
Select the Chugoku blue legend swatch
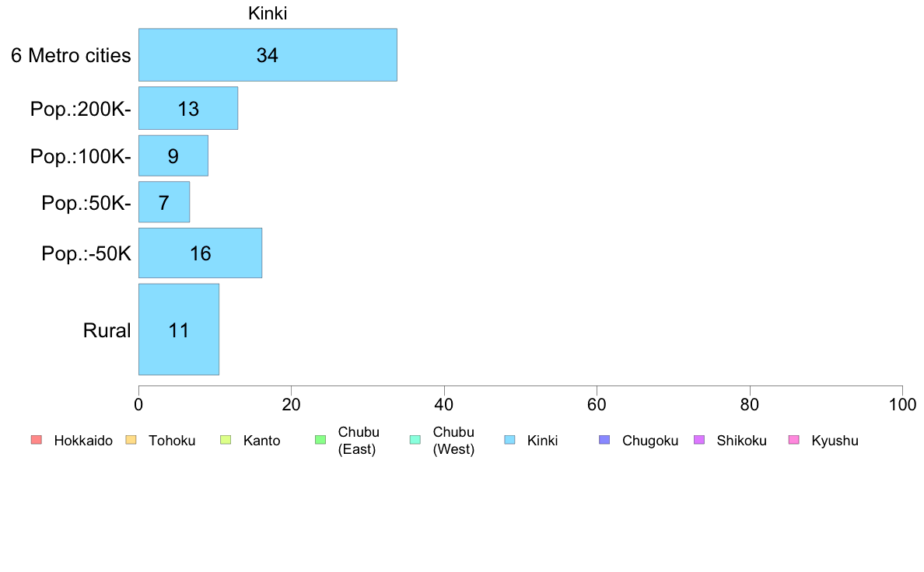point(604,440)
